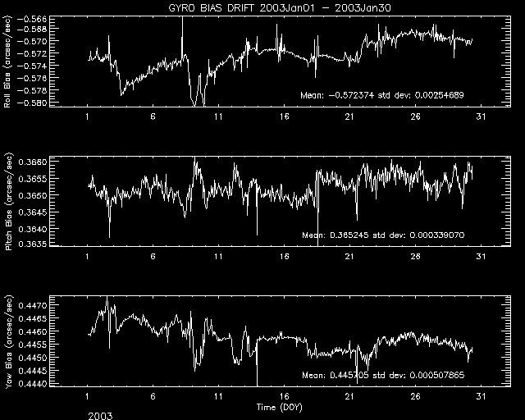Click the "0.3635" tick on Pitch axis
Screen dimensions: 525x420
(x=33, y=244)
